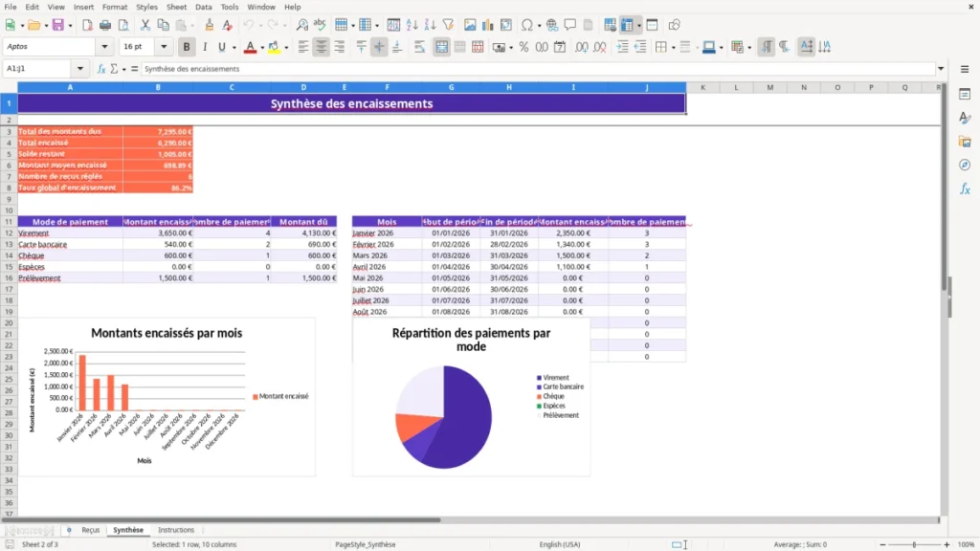Open the Data menu
Viewport: 980px width, 551px height.
[x=204, y=7]
